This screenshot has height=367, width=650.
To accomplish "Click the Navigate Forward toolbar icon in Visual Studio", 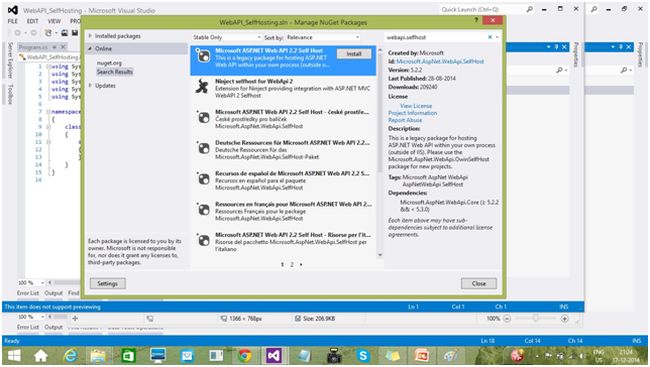I will click(33, 33).
